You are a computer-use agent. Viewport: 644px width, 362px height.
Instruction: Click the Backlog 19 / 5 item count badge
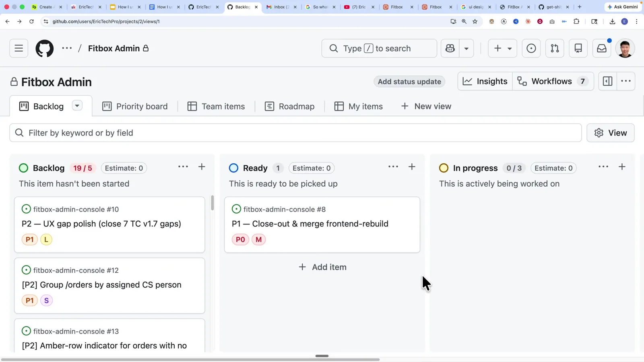[x=83, y=168]
